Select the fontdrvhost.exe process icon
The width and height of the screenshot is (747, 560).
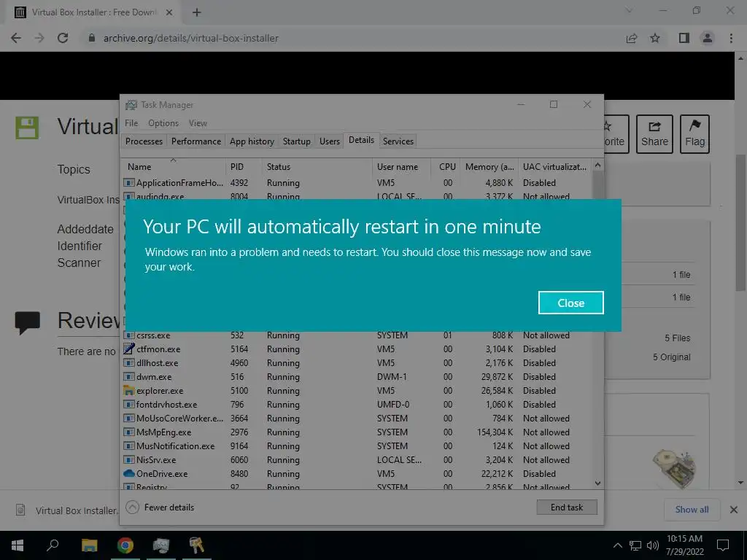pyautogui.click(x=128, y=404)
